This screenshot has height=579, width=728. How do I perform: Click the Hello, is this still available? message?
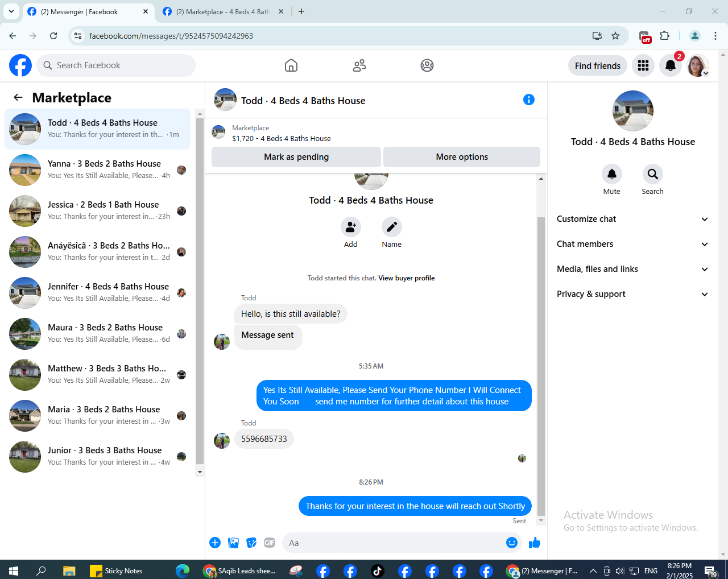pos(291,314)
